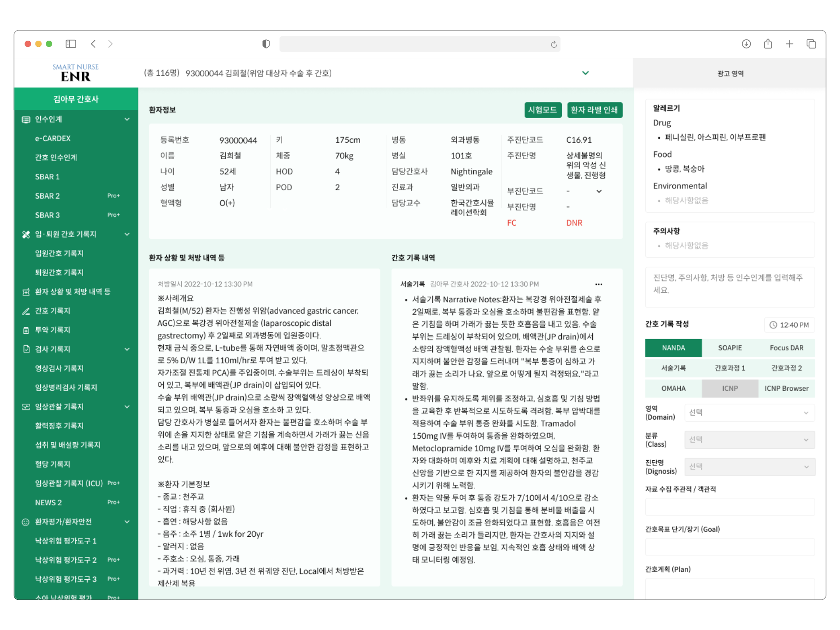Select the Focus DAR tab
This screenshot has height=630, width=840.
tap(786, 348)
